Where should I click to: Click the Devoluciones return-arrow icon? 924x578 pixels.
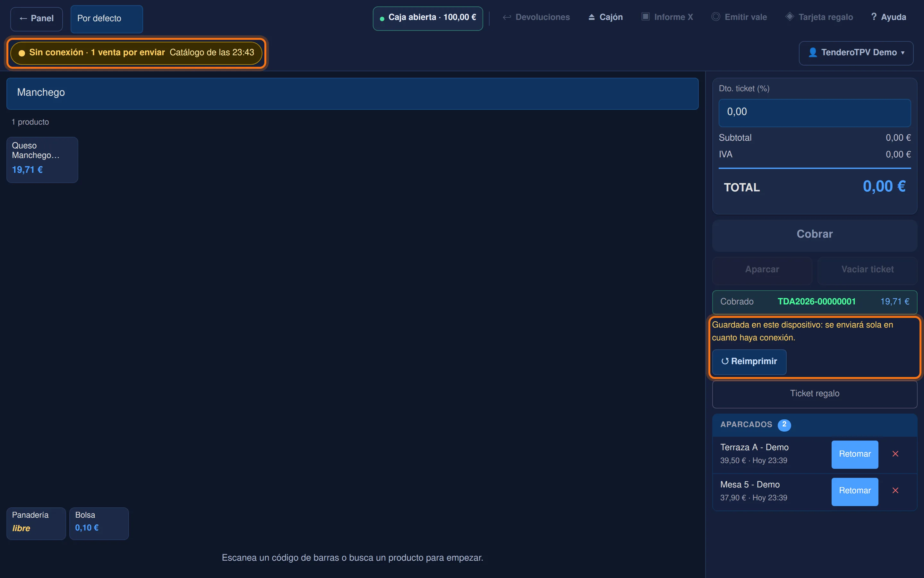pos(507,17)
